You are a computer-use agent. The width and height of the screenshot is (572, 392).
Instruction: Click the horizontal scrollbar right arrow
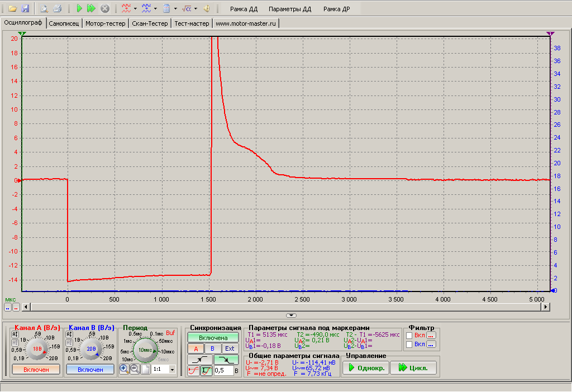545,307
